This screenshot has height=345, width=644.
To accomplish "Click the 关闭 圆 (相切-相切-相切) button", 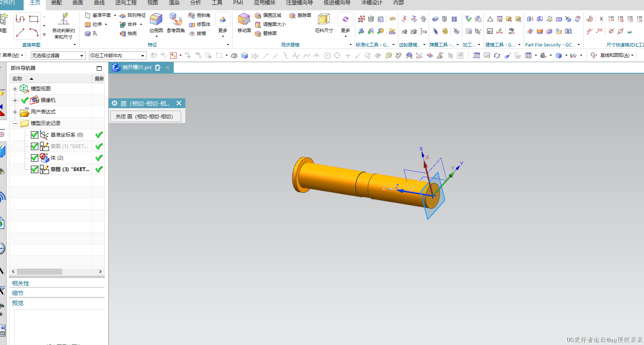I will pyautogui.click(x=145, y=117).
